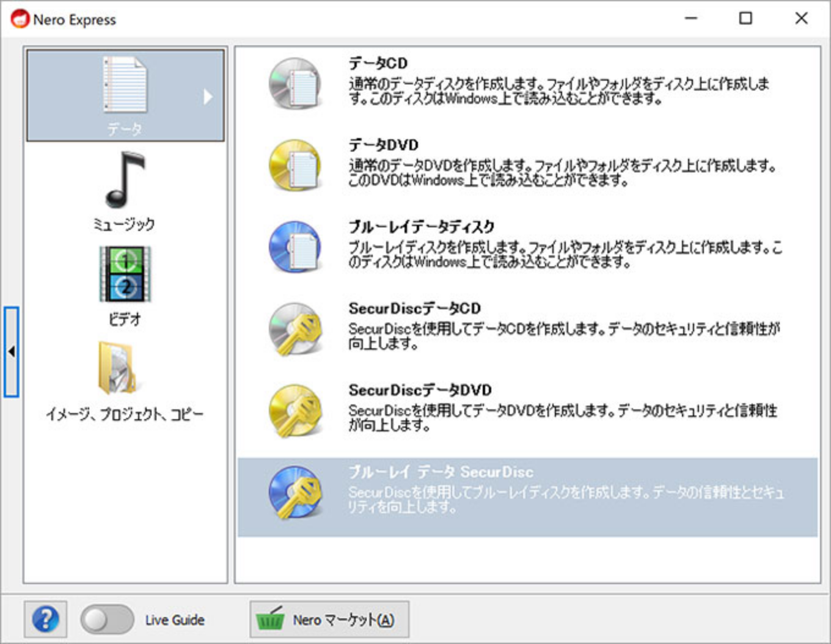Screen dimensions: 831x644
Task: Click the Live Guide label
Action: [175, 620]
